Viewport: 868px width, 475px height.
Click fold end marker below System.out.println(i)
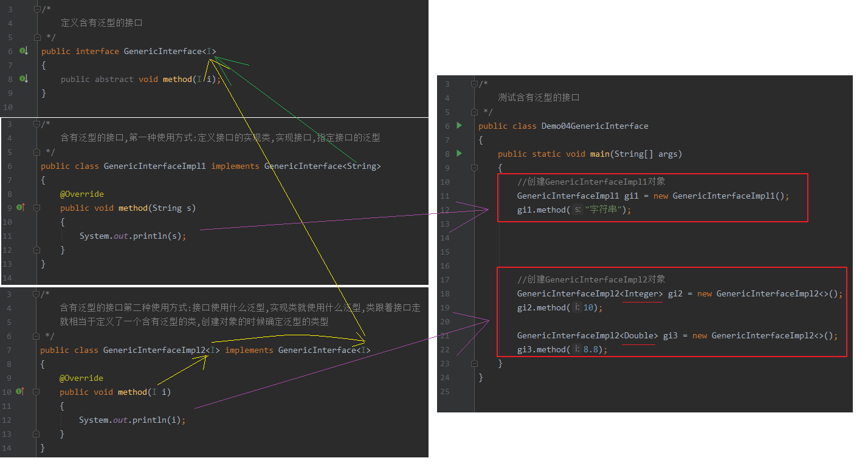[x=36, y=434]
